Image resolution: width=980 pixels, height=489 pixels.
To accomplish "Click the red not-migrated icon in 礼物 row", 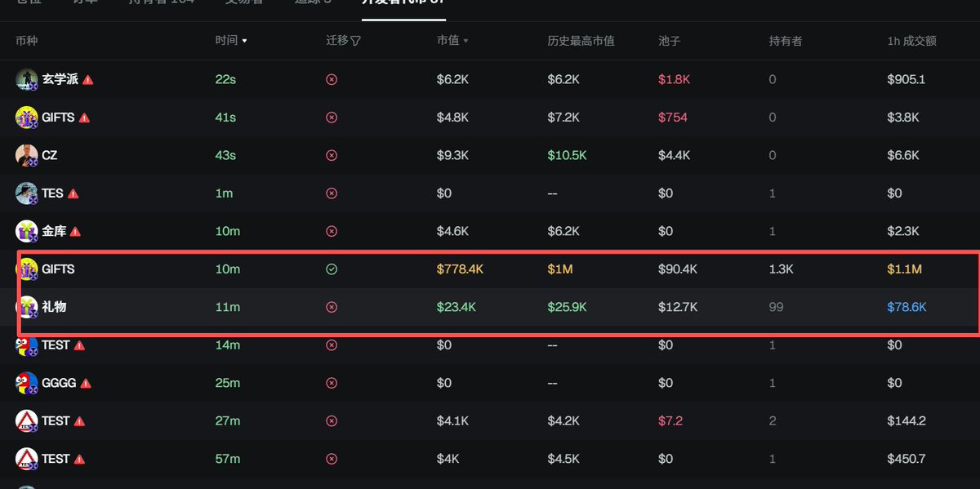I will pyautogui.click(x=332, y=307).
